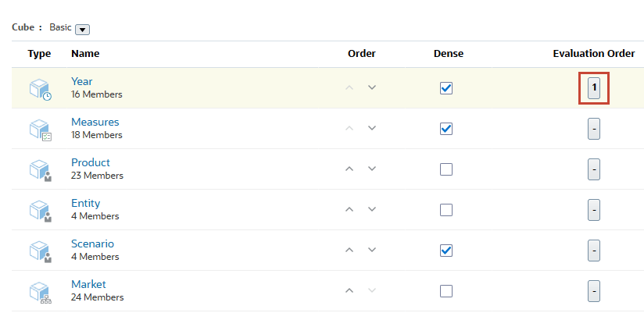Click the Year time dimension cube icon
The height and width of the screenshot is (320, 644).
pyautogui.click(x=40, y=88)
